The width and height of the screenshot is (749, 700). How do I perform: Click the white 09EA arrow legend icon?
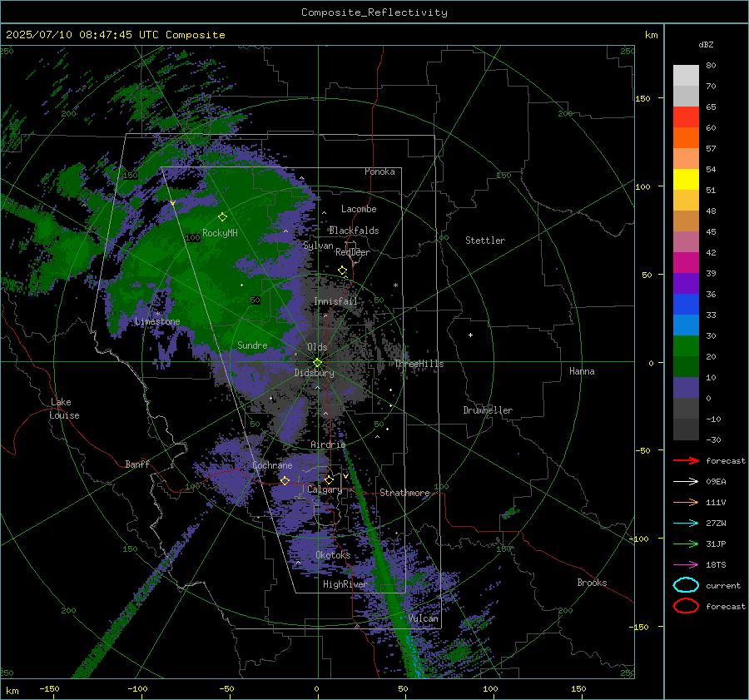686,481
